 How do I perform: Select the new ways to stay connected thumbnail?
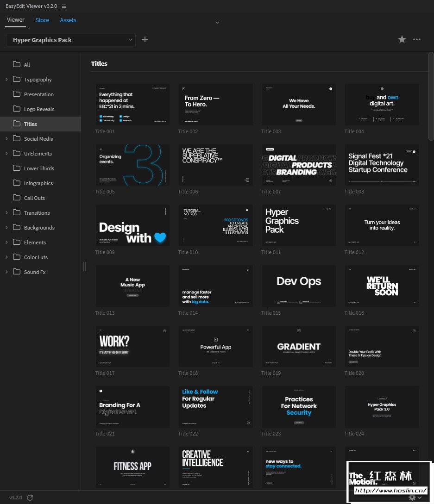pos(299,467)
